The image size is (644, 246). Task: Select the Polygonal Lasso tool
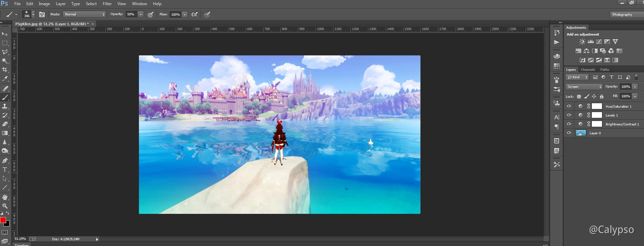[5, 52]
